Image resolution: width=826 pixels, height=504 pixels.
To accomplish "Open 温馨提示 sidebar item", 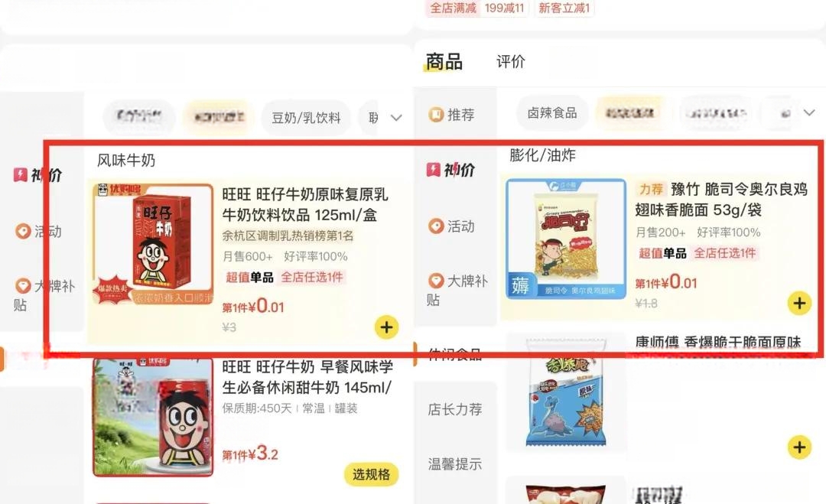I will [454, 464].
